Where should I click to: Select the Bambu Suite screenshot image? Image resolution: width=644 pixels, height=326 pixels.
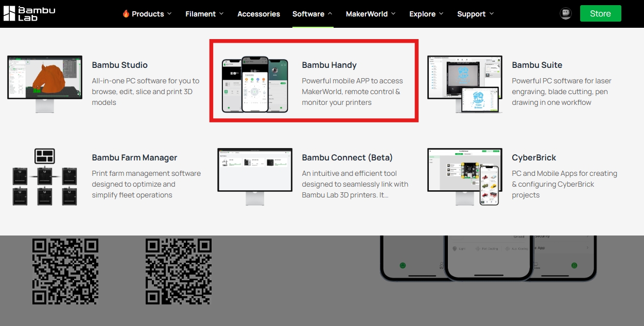tap(465, 84)
